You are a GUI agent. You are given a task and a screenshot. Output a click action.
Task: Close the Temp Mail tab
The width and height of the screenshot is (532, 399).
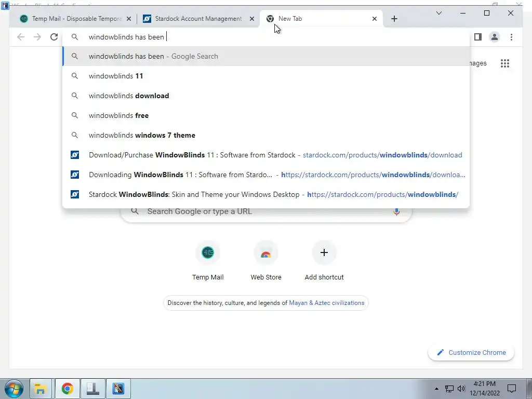129,19
